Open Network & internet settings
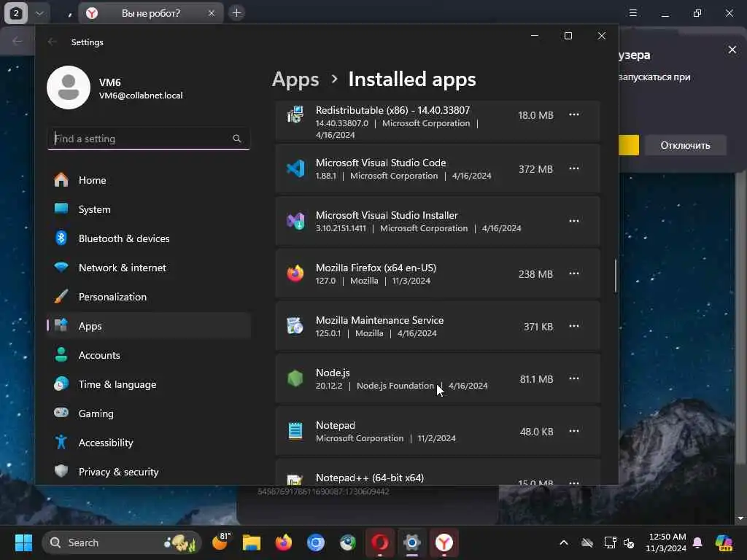The width and height of the screenshot is (747, 560). pos(149,268)
